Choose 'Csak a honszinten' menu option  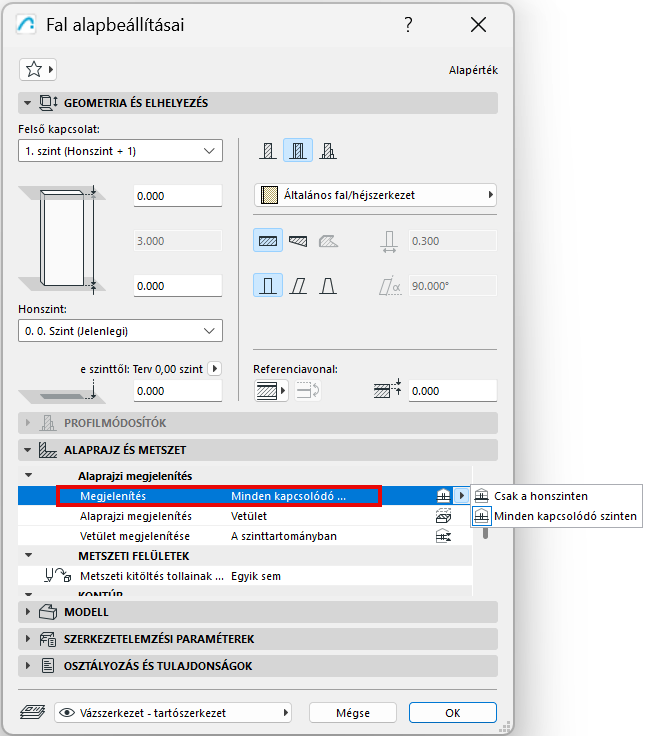pyautogui.click(x=556, y=496)
